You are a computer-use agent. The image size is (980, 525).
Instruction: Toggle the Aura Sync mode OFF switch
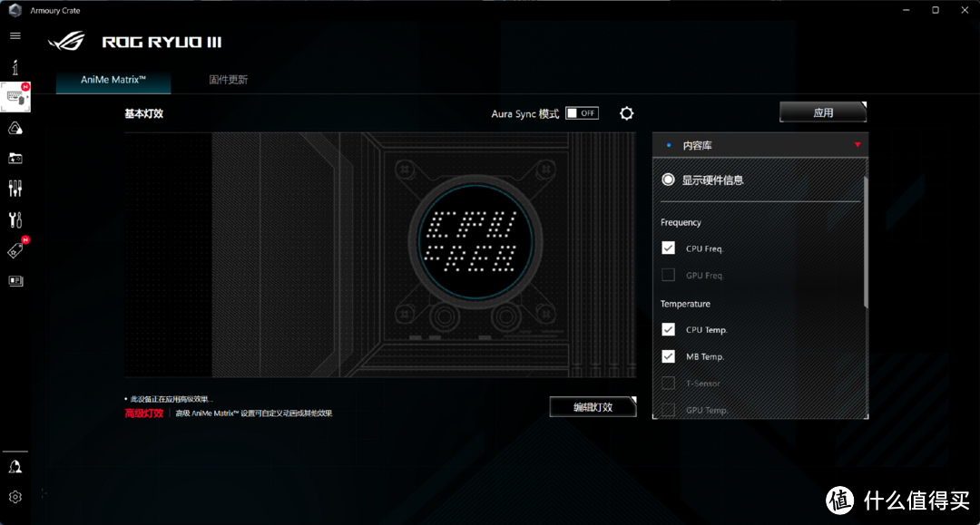[582, 113]
